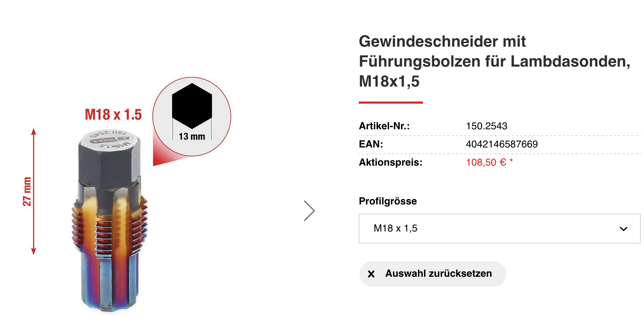Screen dimensions: 644x317
Task: Click the 27 mm vertical text
Action: (x=27, y=191)
